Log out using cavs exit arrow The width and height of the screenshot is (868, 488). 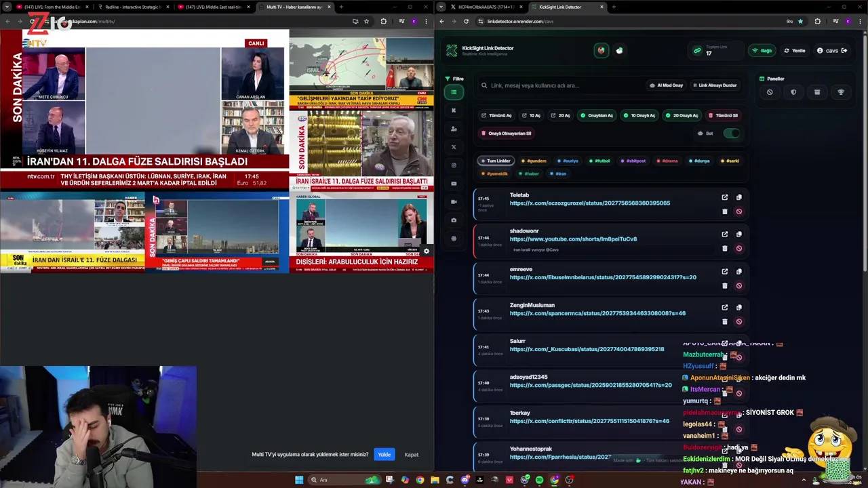tap(844, 51)
